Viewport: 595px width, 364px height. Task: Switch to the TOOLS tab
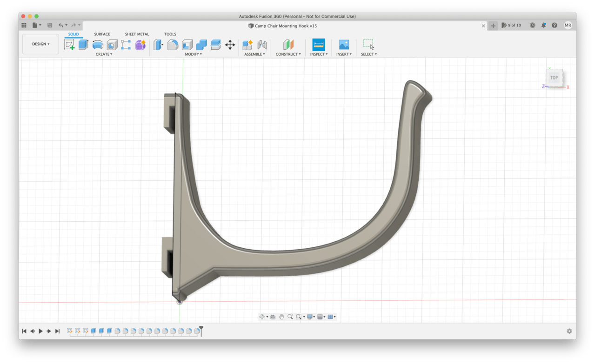(170, 34)
